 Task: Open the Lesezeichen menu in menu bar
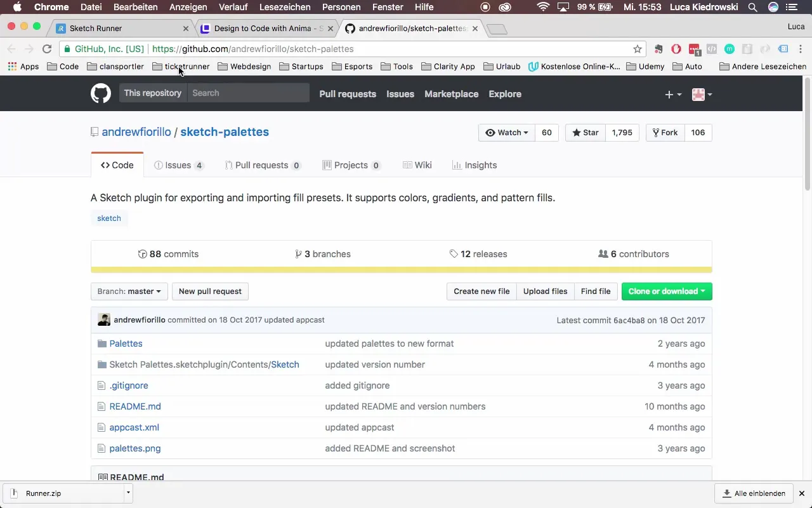click(285, 7)
